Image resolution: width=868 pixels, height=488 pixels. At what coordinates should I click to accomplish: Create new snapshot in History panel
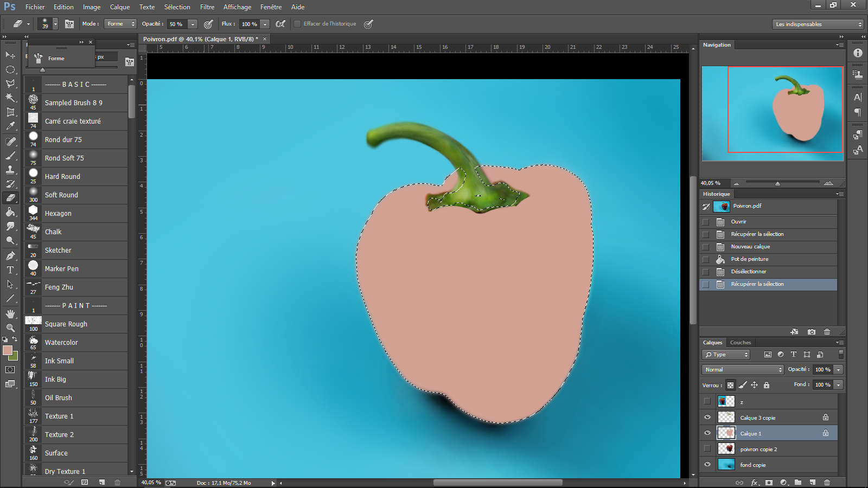pos(812,332)
